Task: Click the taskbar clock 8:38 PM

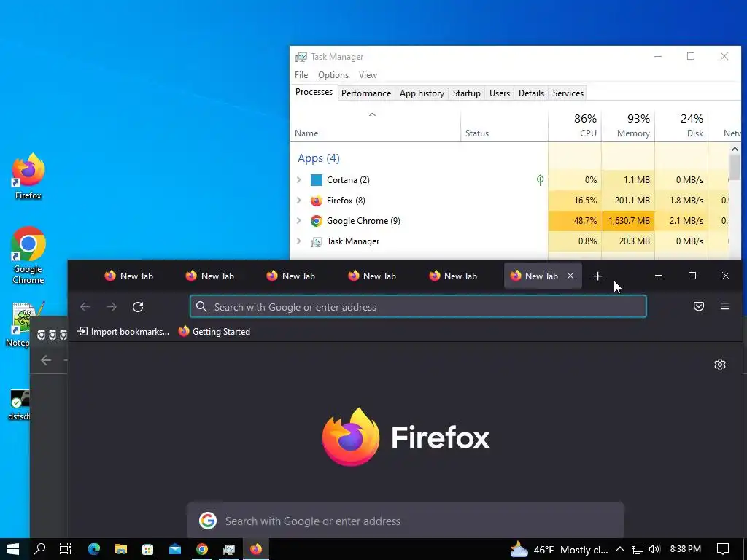Action: [x=686, y=549]
